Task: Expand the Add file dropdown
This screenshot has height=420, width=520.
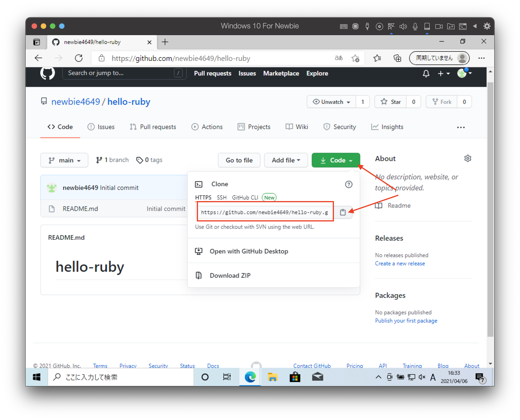Action: point(286,160)
